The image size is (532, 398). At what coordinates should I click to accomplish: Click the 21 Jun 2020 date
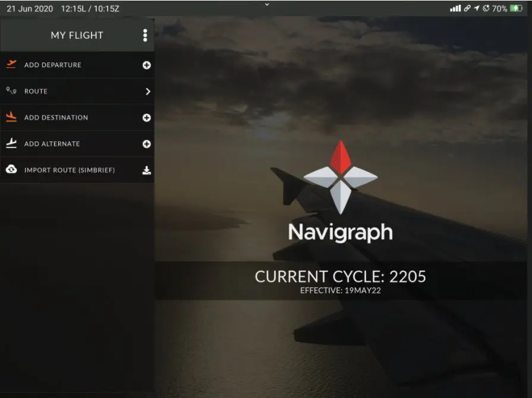pyautogui.click(x=30, y=9)
